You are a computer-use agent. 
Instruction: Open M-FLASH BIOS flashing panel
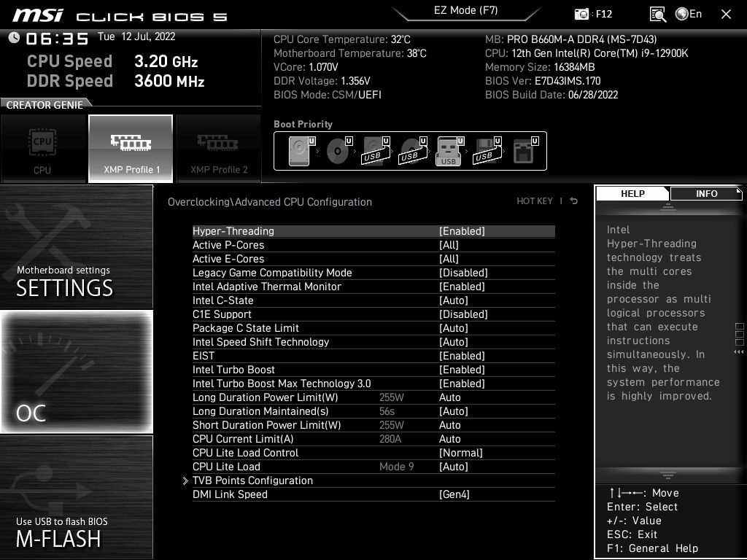point(76,497)
